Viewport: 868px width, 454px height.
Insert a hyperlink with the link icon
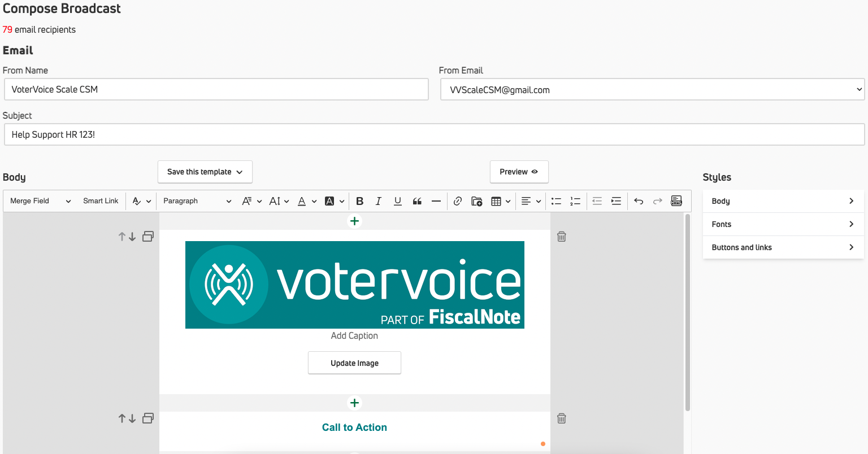point(458,201)
